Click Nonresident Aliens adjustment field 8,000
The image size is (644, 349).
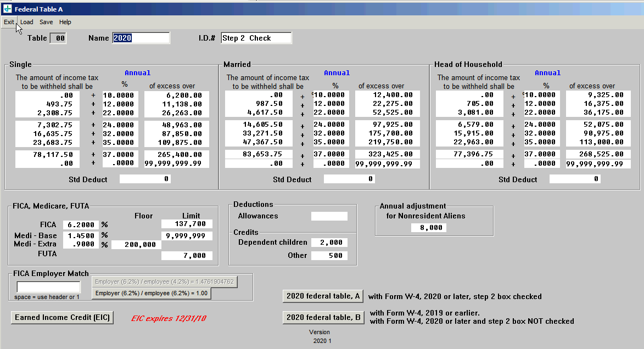(x=428, y=228)
